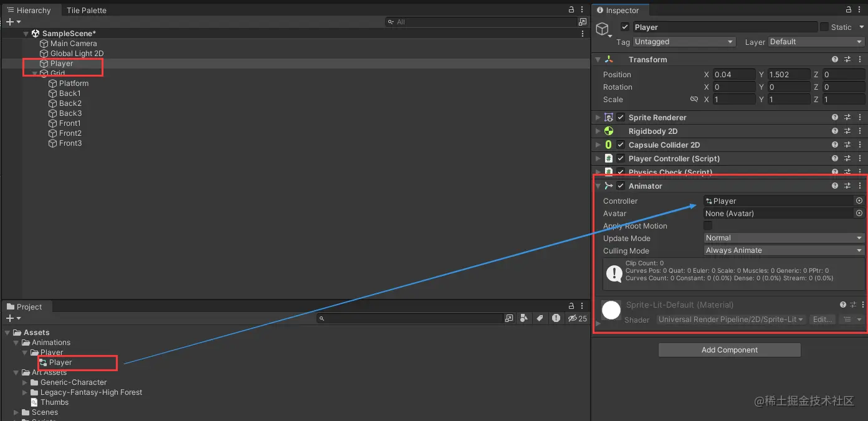Click the Add Component button
Viewport: 868px width, 421px height.
(x=730, y=350)
